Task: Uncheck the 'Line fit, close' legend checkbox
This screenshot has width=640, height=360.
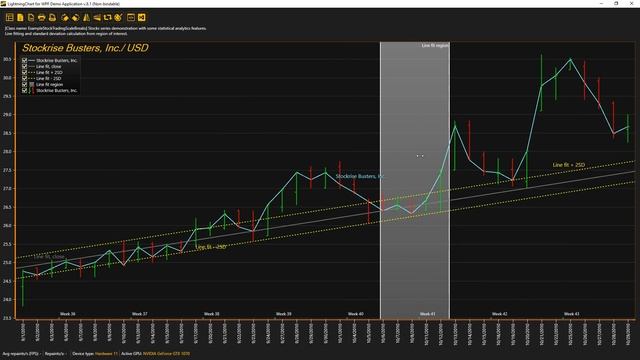Action: click(x=24, y=66)
